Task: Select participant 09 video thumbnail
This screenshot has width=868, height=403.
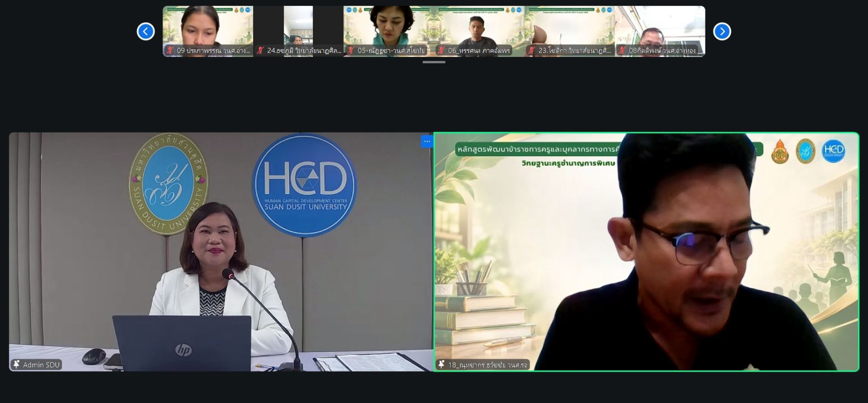Action: [208, 31]
